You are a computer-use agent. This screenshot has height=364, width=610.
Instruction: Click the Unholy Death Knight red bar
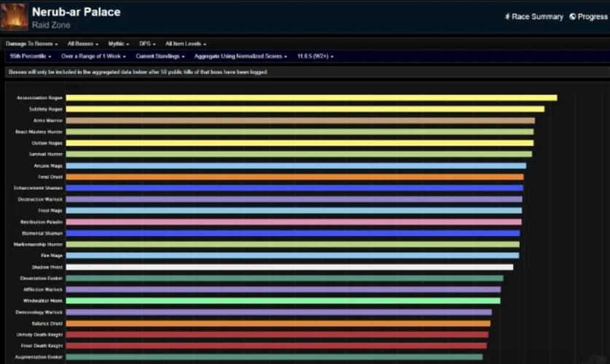click(x=277, y=334)
